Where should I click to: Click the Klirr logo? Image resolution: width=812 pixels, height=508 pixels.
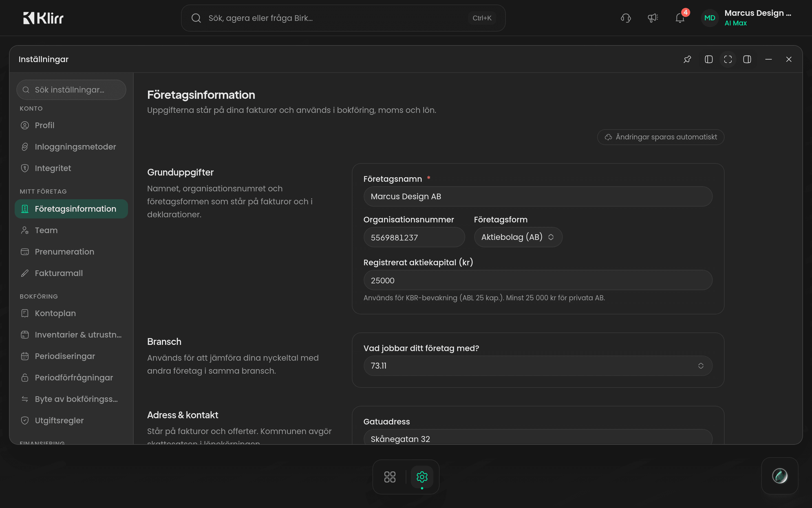(43, 18)
